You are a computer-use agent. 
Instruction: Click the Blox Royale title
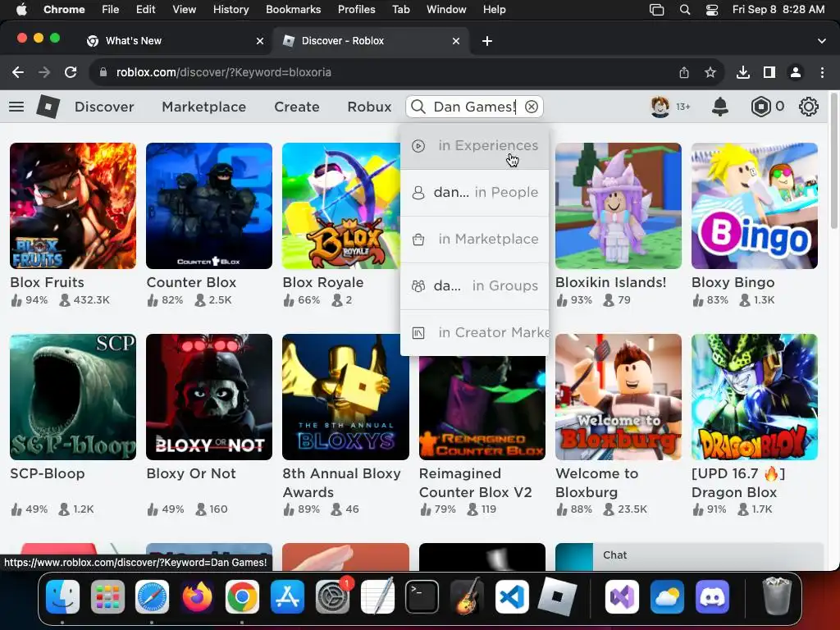tap(323, 282)
